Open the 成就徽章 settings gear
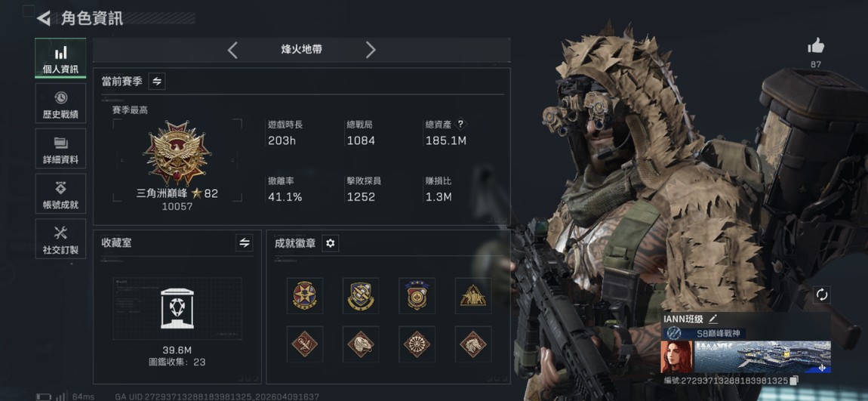868x401 pixels. [331, 243]
